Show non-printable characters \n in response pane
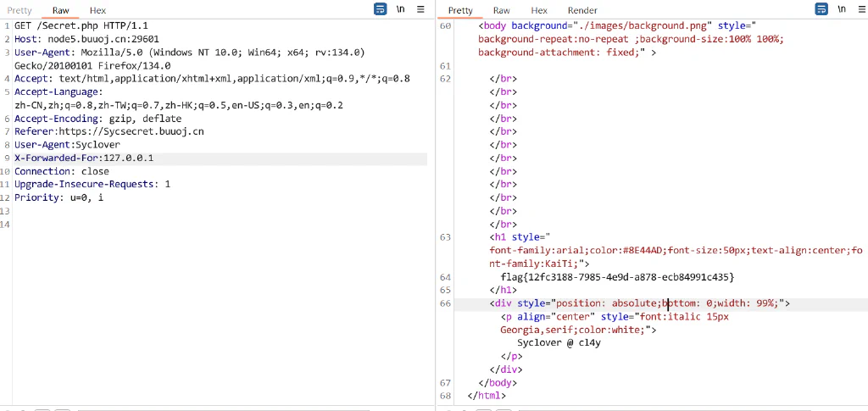This screenshot has height=411, width=868. click(842, 9)
